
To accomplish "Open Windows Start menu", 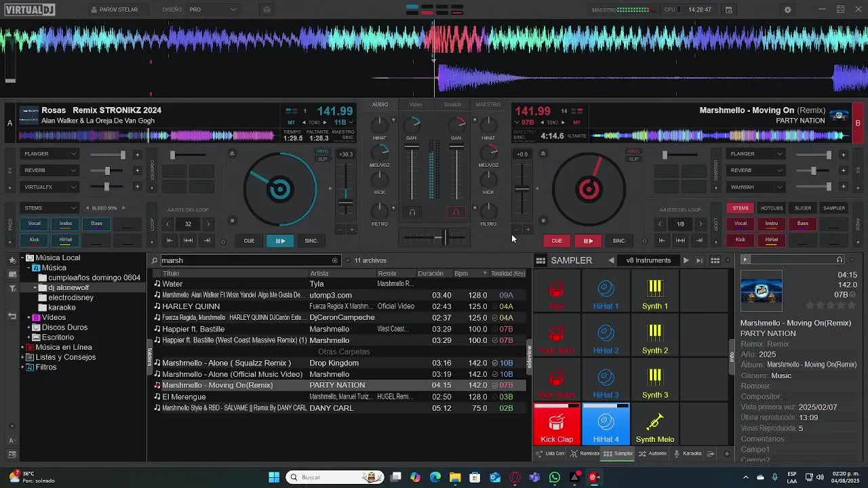I will 274,477.
